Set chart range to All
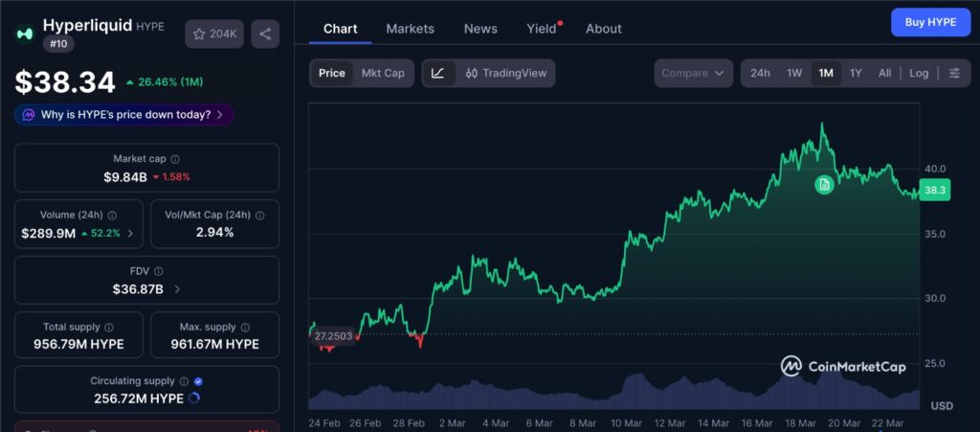This screenshot has width=980, height=432. pos(884,73)
